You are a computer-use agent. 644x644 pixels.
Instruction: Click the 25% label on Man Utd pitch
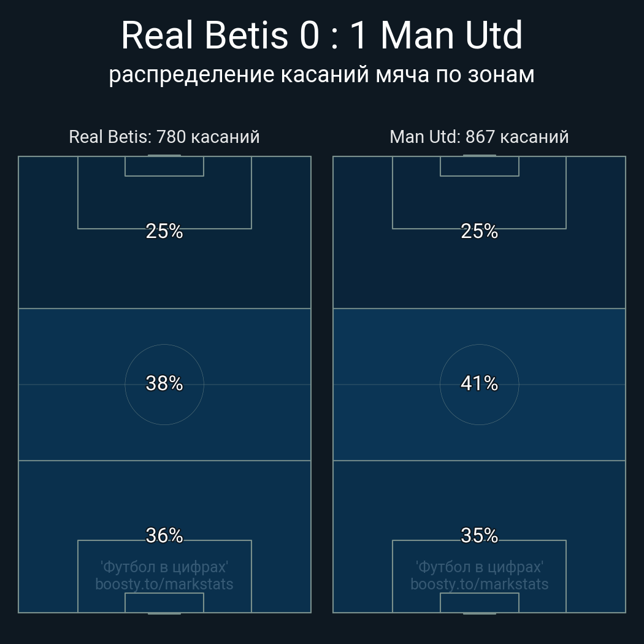tap(479, 231)
